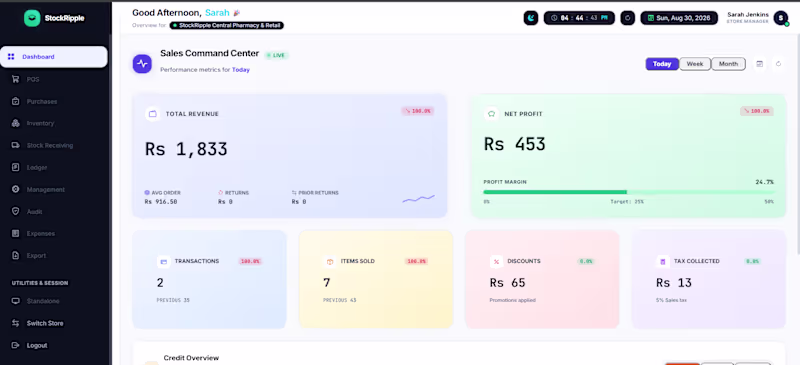
Task: Click the Rs 1,833 revenue value
Action: [186, 149]
